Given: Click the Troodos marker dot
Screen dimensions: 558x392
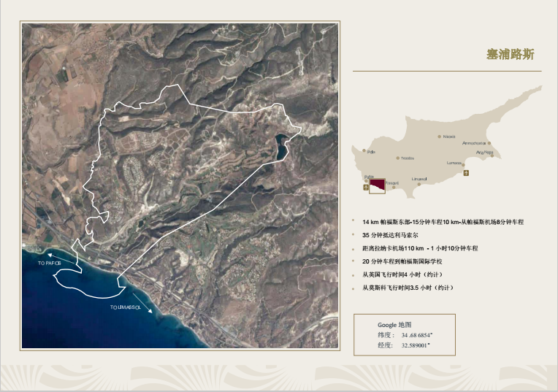Looking at the screenshot, I should tap(398, 158).
